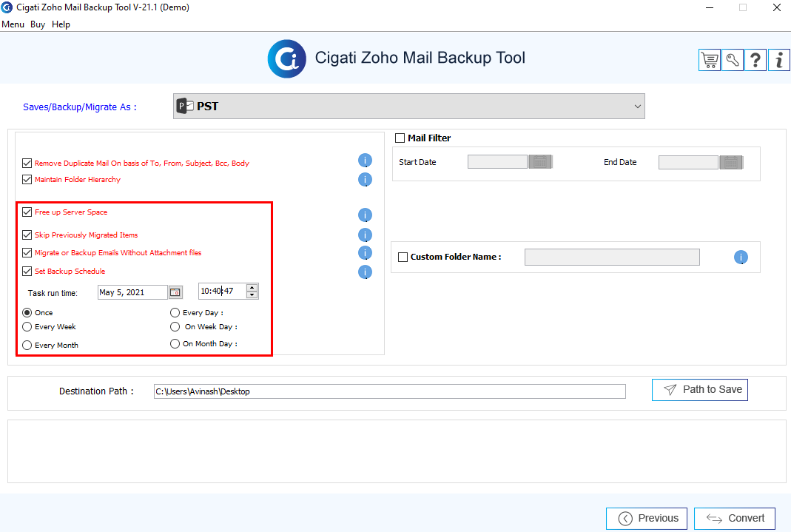The width and height of the screenshot is (791, 532).
Task: Open the Help menu
Action: (x=61, y=24)
